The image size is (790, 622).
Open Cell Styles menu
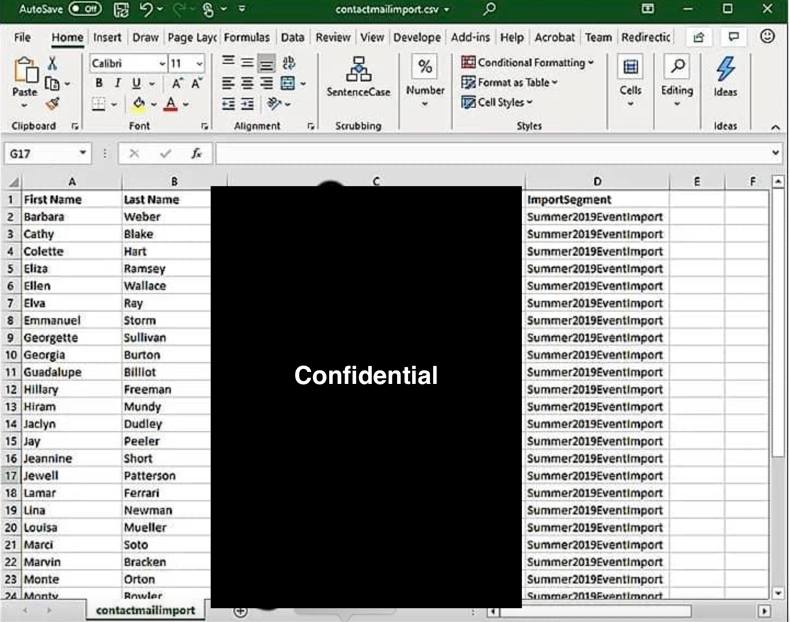pos(497,102)
